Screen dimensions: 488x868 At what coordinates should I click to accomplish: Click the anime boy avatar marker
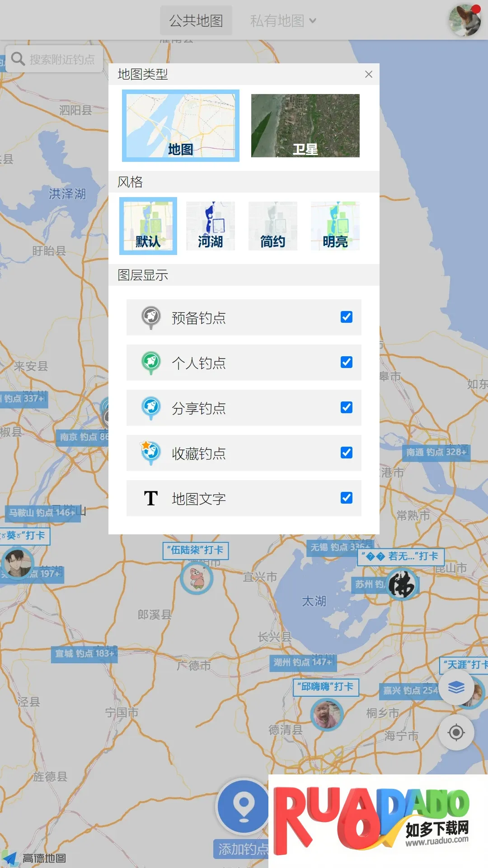click(18, 563)
